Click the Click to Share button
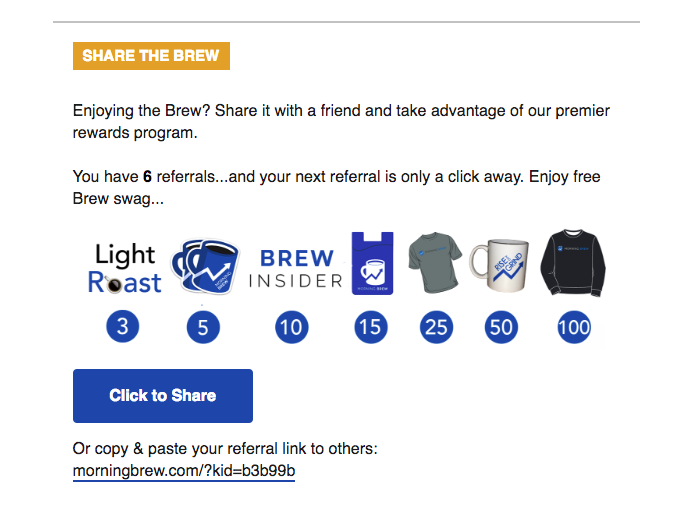The height and width of the screenshot is (514, 696). coord(163,395)
